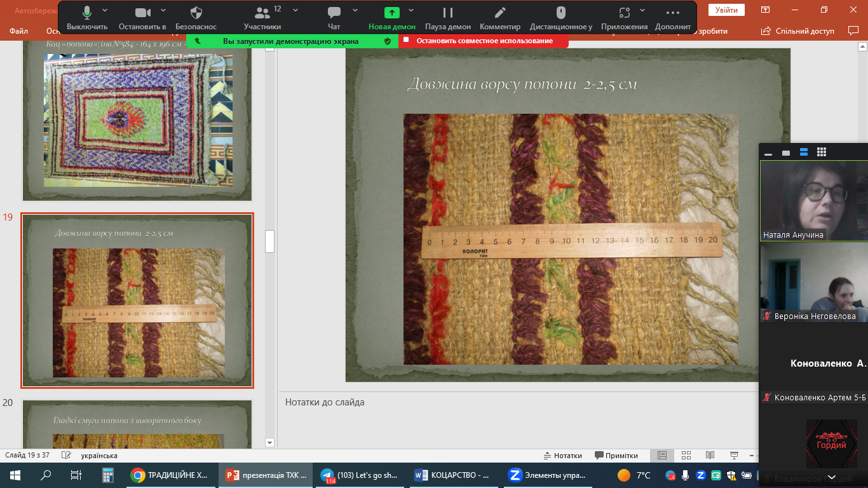Select slide 20 thumbnail
The height and width of the screenshot is (488, 868).
point(137,423)
